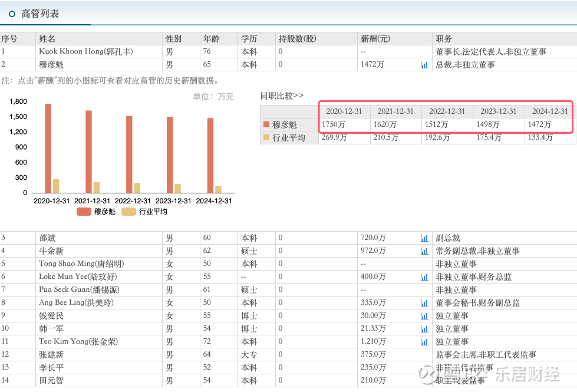Open salary history chart icon for 韩一军
Screen dimensions: 577x392
click(x=424, y=329)
